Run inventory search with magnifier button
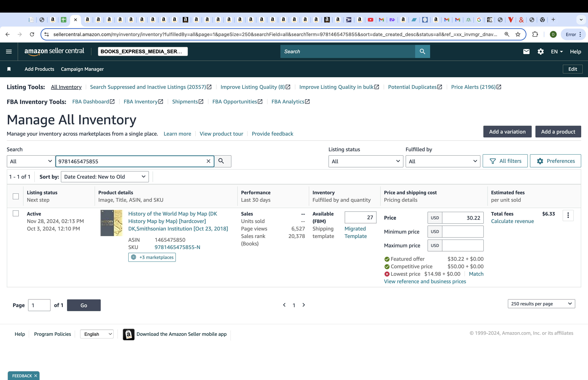 pos(223,161)
